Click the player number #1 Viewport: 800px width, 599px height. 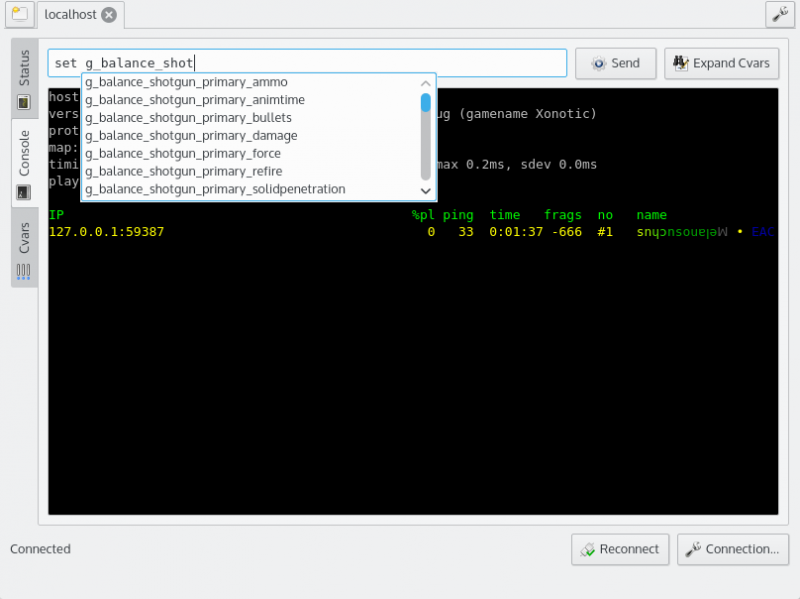click(x=605, y=232)
